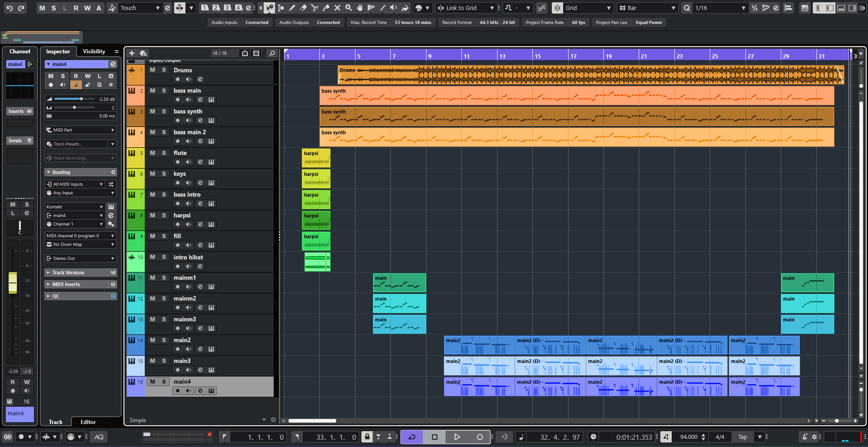868x447 pixels.
Task: Solo the bass main track
Action: pyautogui.click(x=164, y=90)
